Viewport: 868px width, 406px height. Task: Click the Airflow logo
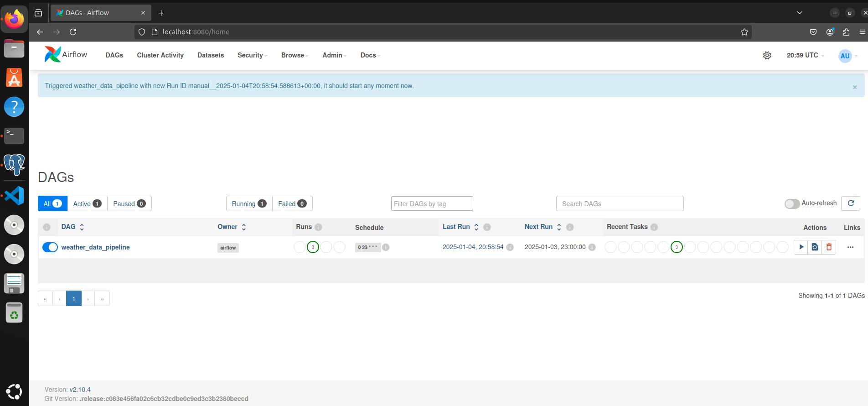click(x=66, y=54)
